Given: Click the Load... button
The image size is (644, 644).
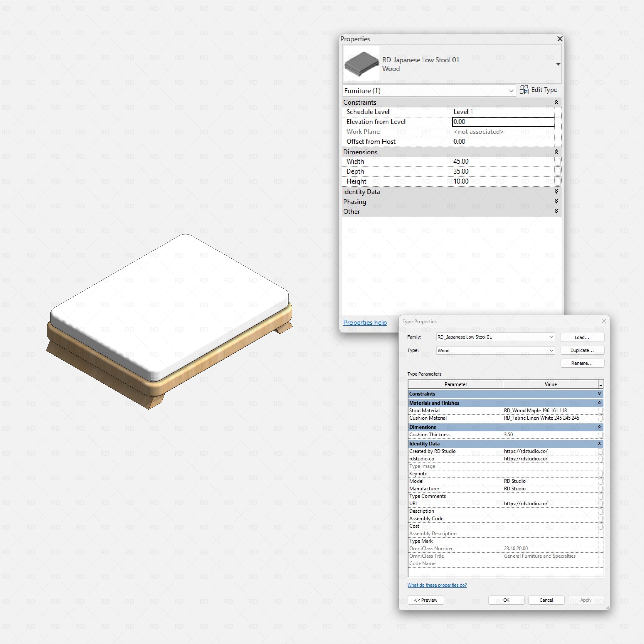Looking at the screenshot, I should (582, 337).
